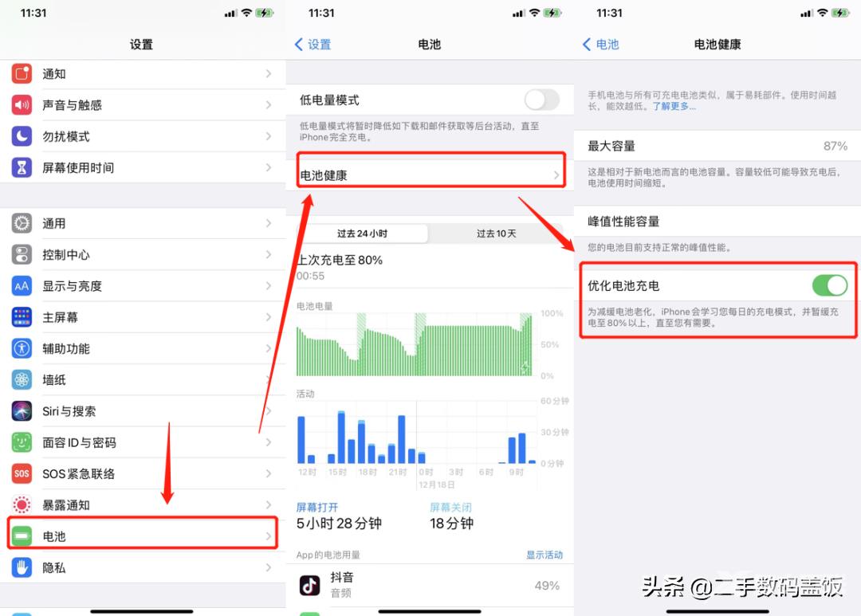861x616 pixels.
Task: Open the 屏幕使用时间 hourglass icon
Action: pyautogui.click(x=22, y=167)
